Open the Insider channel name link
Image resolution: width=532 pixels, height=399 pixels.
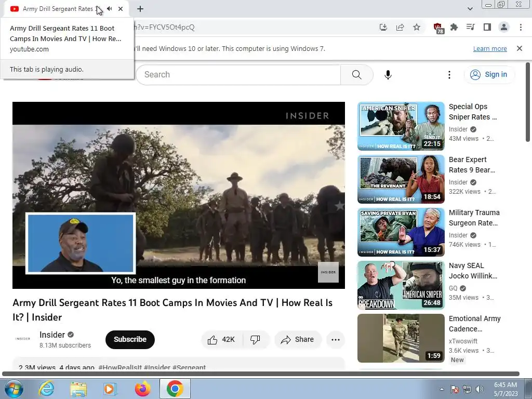(52, 335)
